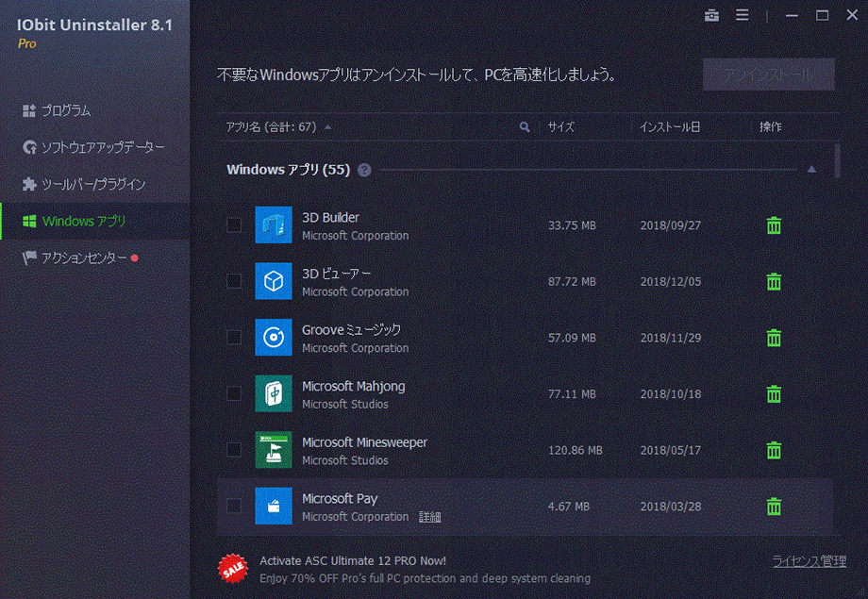This screenshot has height=599, width=868.
Task: Select the Groove ミュージック checkbox
Action: (x=234, y=337)
